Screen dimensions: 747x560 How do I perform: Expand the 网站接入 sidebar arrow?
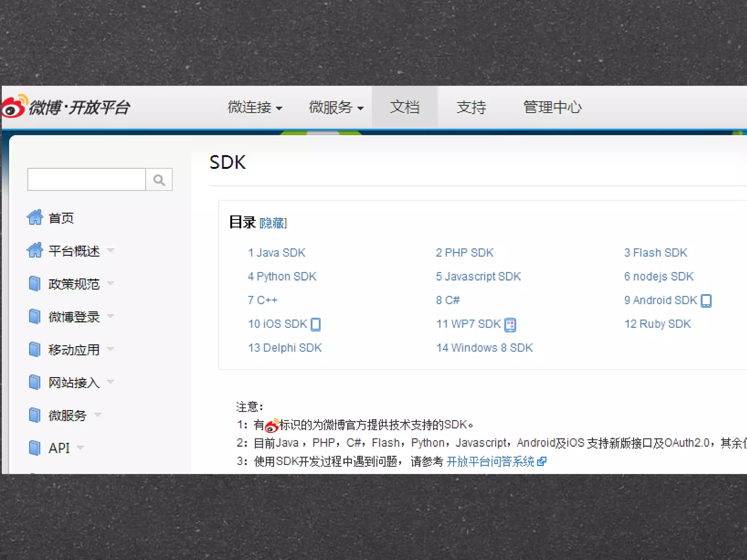coord(111,382)
